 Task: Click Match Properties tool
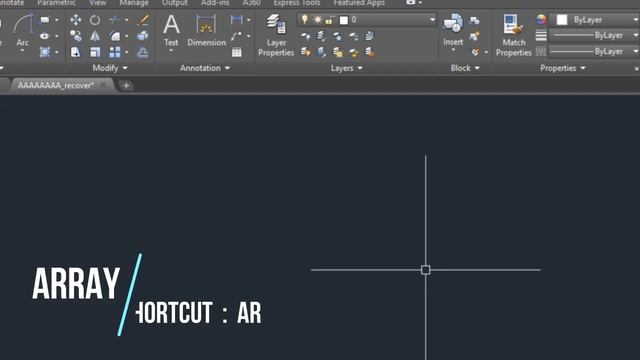pyautogui.click(x=513, y=35)
